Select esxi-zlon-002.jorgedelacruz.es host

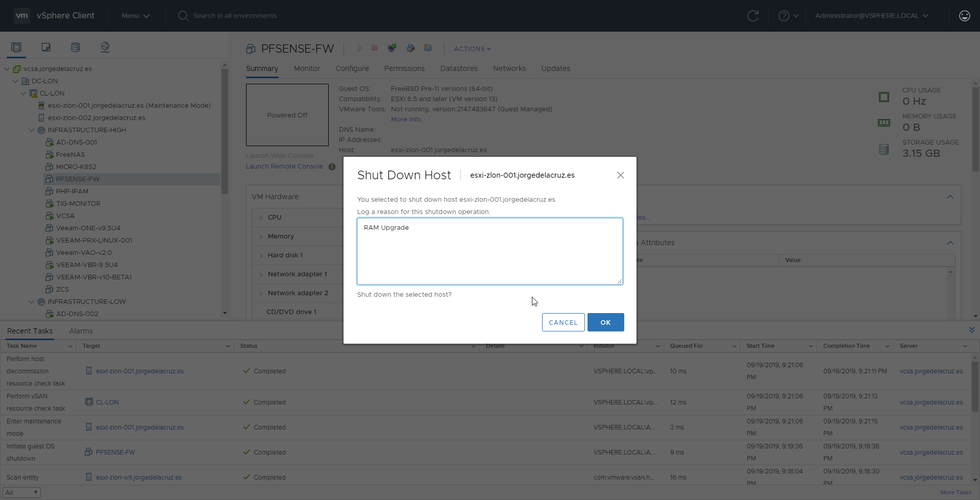(96, 118)
